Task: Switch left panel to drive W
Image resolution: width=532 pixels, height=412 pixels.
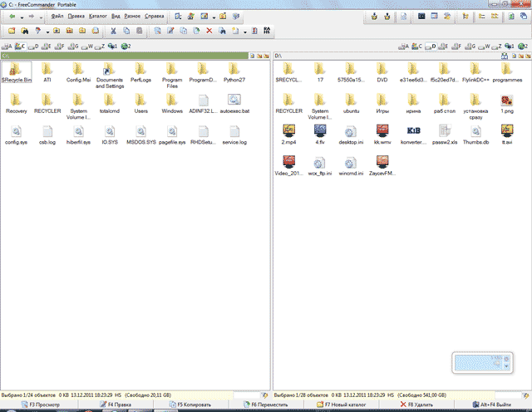Action: (85, 46)
